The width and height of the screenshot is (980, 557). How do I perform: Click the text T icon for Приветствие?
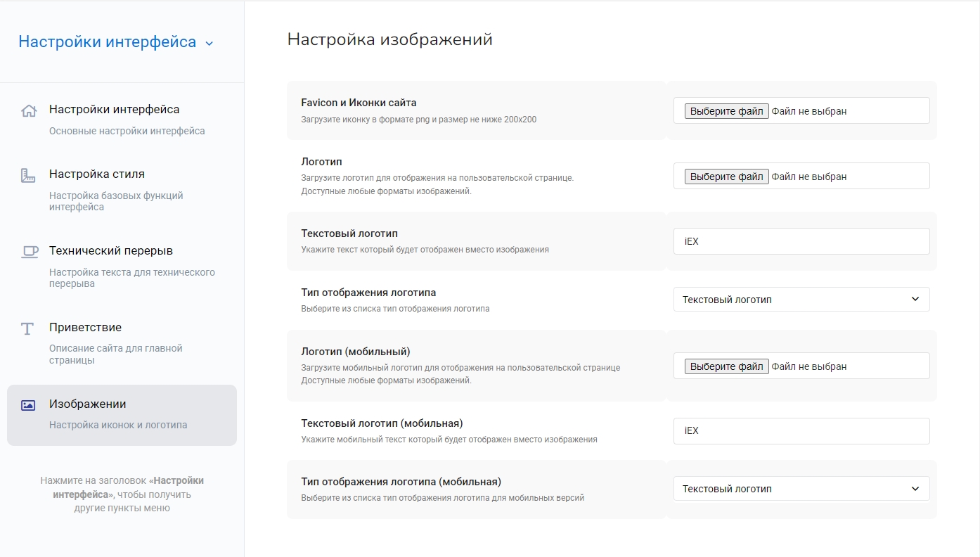[27, 328]
